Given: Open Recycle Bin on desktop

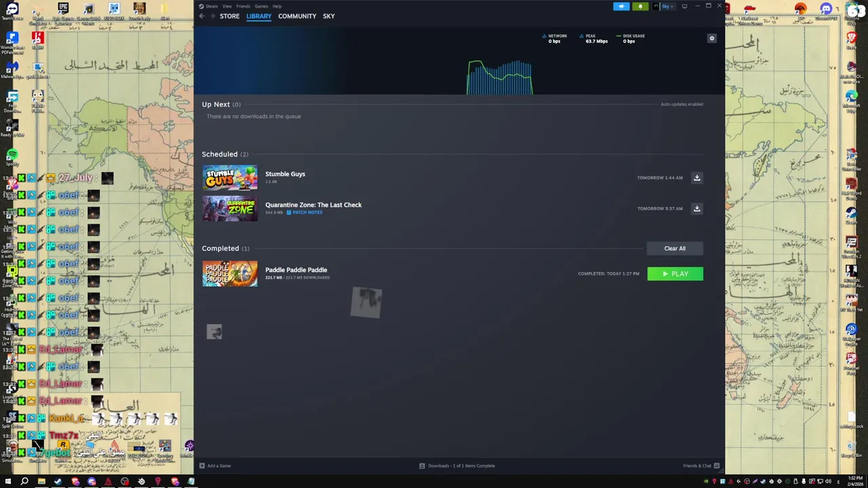Looking at the screenshot, I should (x=851, y=448).
